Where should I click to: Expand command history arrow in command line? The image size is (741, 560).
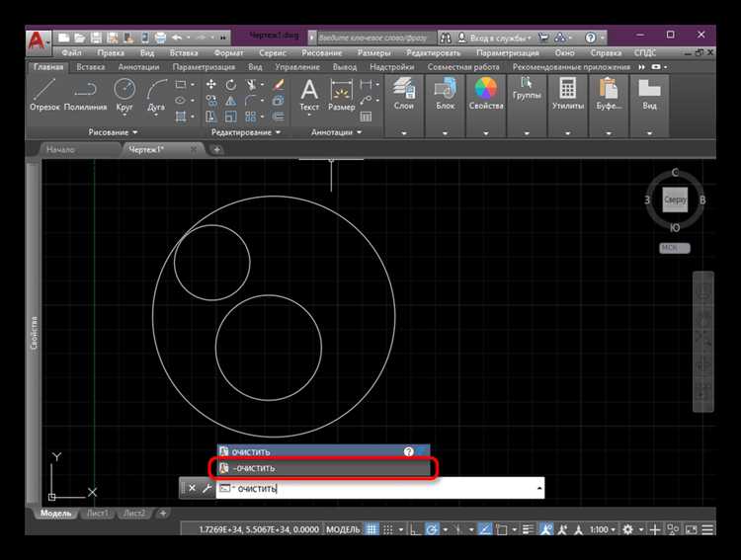(x=539, y=488)
